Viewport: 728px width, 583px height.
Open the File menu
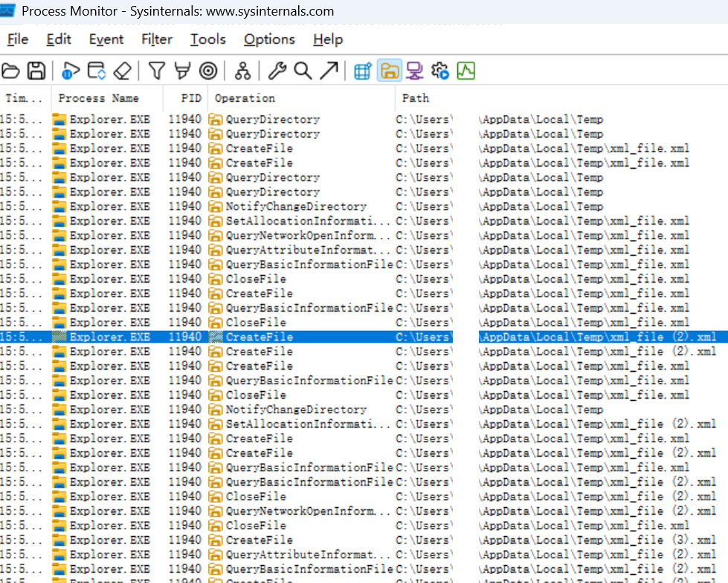pyautogui.click(x=18, y=39)
